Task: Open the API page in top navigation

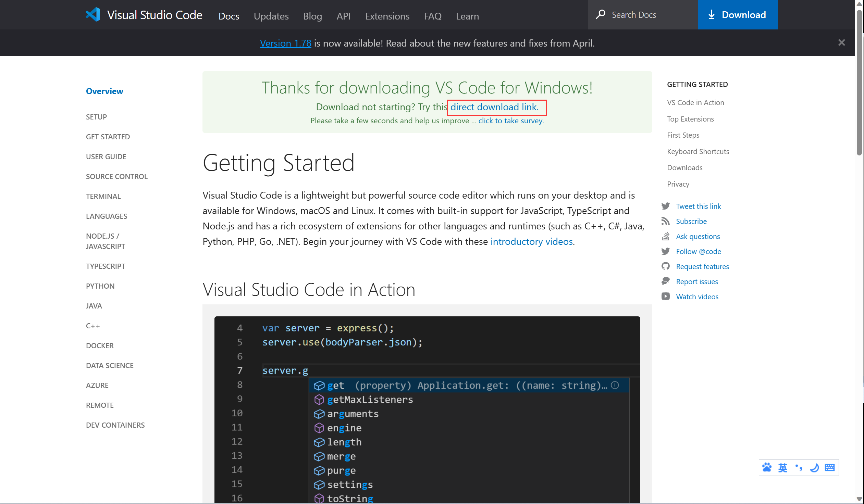Action: 343,16
